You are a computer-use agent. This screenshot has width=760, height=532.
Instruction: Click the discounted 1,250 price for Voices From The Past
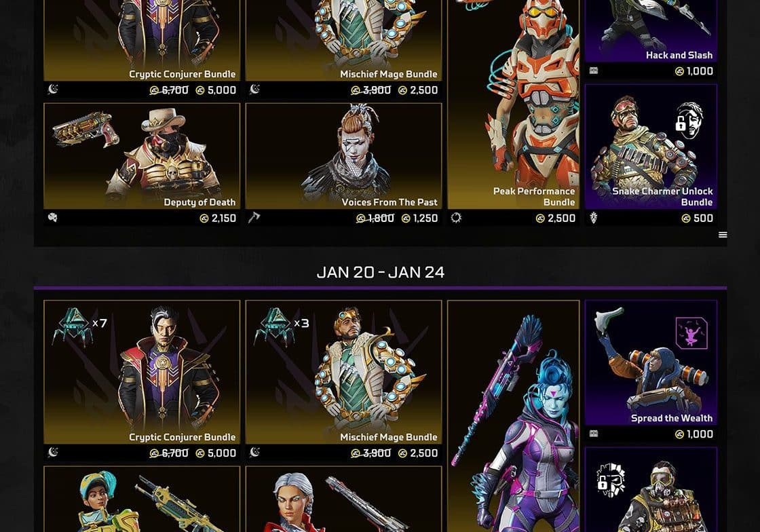[420, 218]
